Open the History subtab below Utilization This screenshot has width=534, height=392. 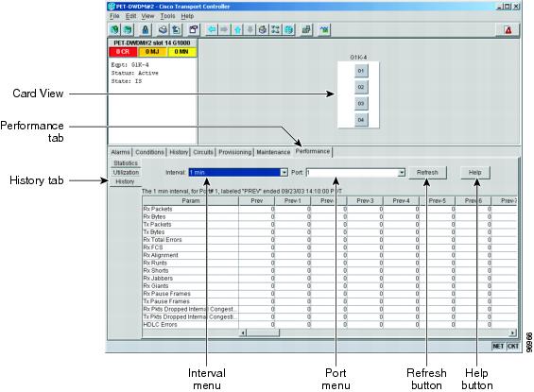pos(125,181)
